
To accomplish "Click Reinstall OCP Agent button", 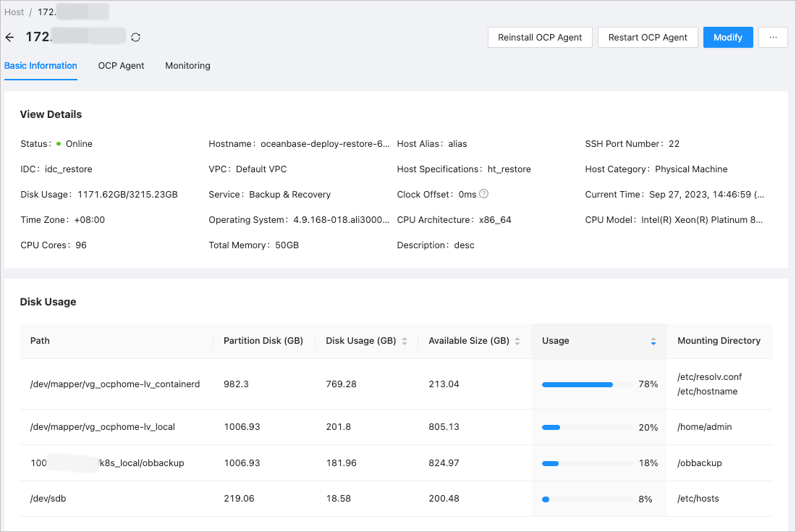I will [540, 38].
